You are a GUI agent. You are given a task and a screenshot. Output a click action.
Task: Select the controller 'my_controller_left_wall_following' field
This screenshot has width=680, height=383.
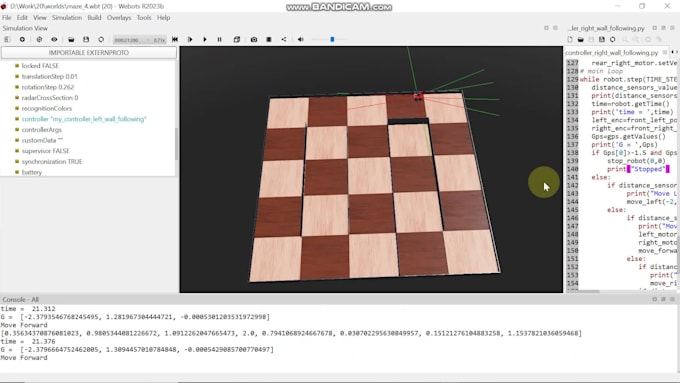tap(84, 119)
